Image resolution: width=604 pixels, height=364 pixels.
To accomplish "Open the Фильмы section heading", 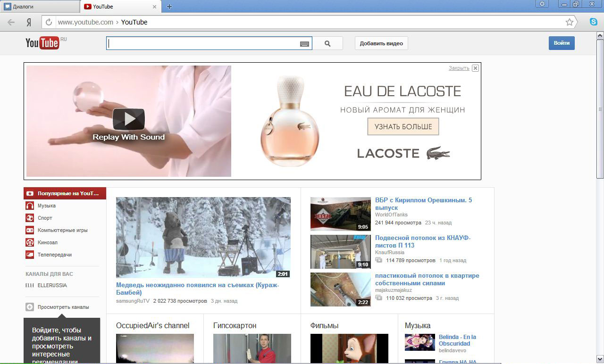I will (325, 325).
